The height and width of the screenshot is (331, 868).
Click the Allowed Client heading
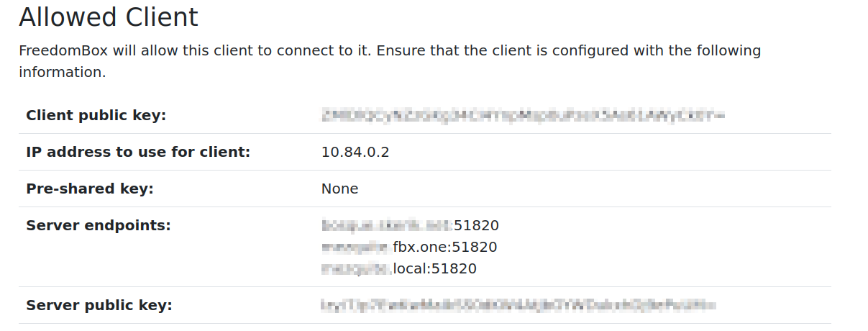(109, 17)
